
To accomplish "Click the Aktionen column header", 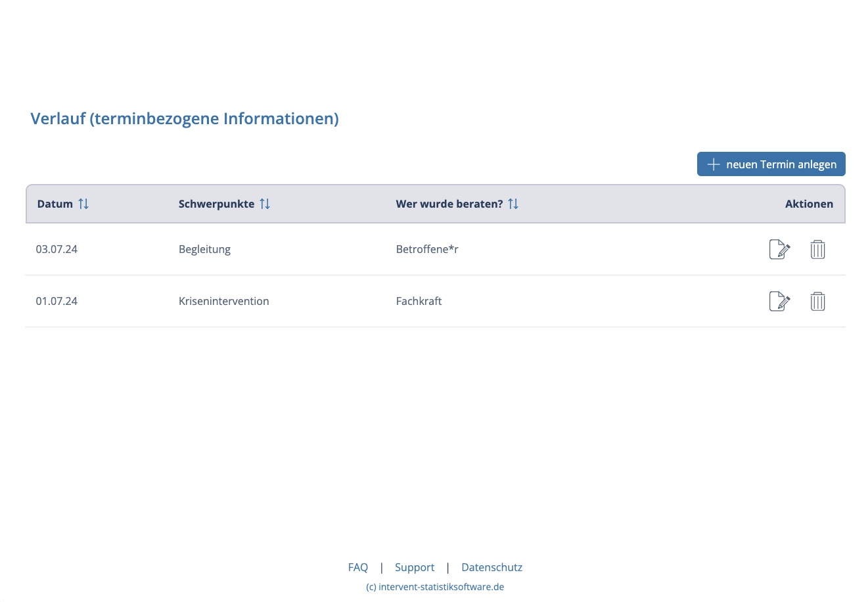I will click(809, 204).
